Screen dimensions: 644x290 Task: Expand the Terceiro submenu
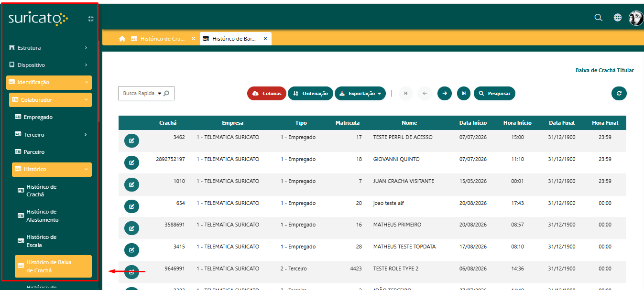point(52,135)
